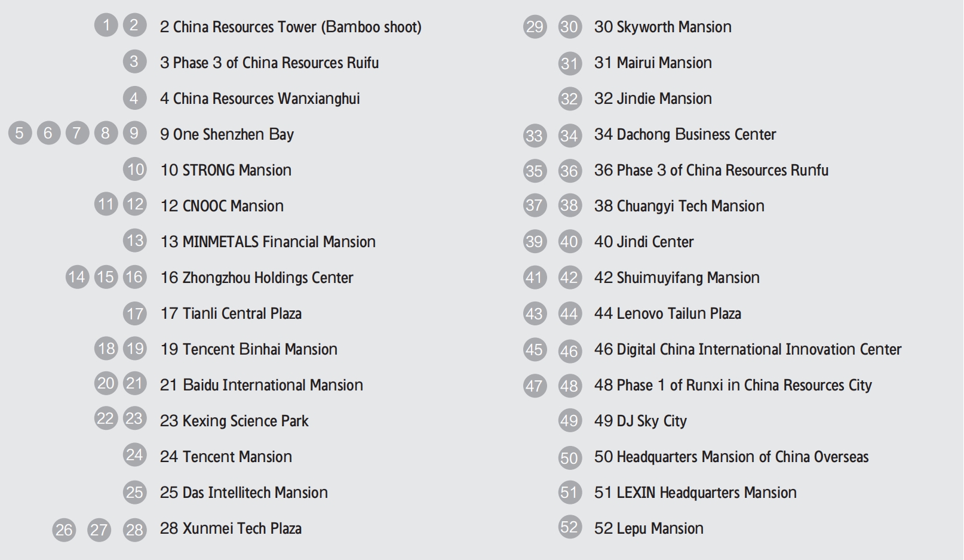
Task: Select the Kexing Science Park entry
Action: tap(234, 421)
